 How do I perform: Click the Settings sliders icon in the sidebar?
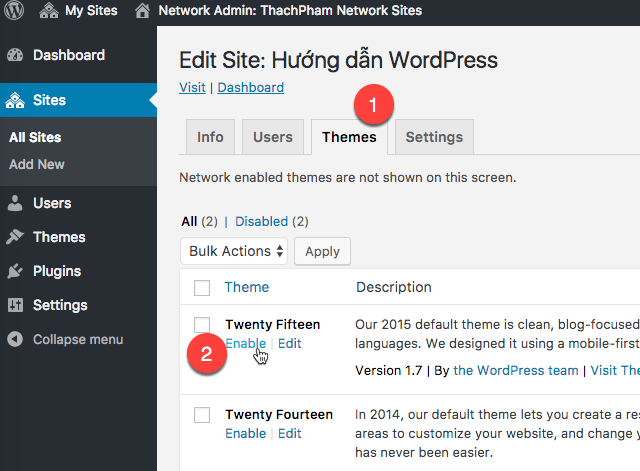coord(16,305)
